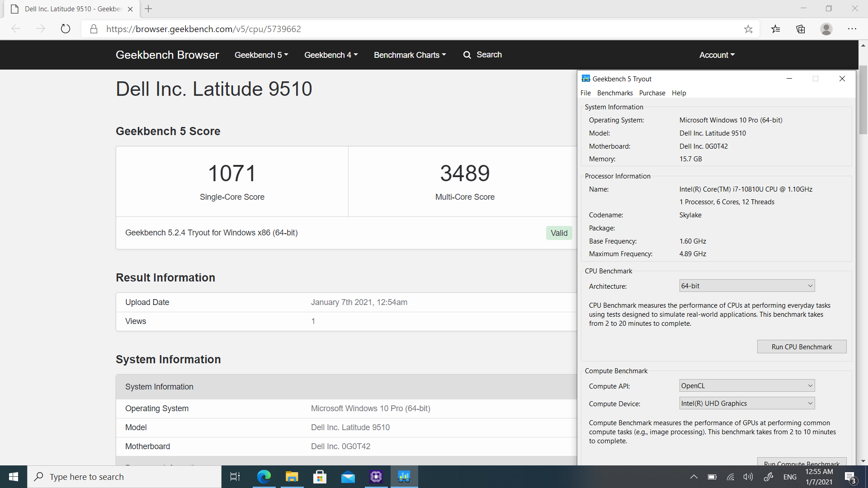Click the Skylake codename value
Viewport: 868px width, 488px height.
(690, 215)
